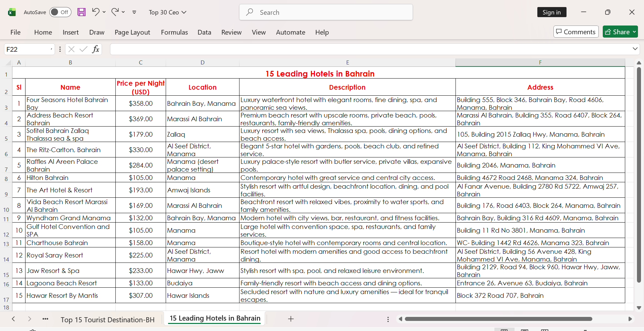
Task: Show hidden sheets with ellipsis icon
Action: (46, 319)
